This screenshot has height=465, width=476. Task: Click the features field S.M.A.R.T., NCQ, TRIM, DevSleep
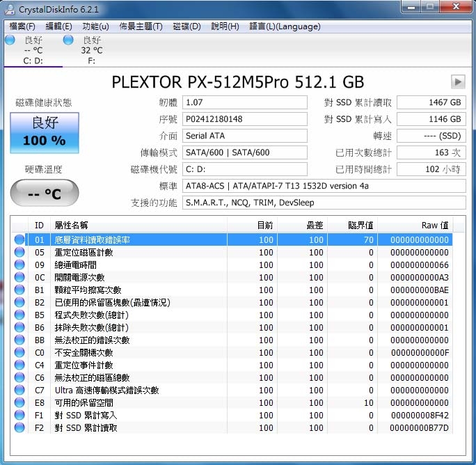click(x=324, y=203)
